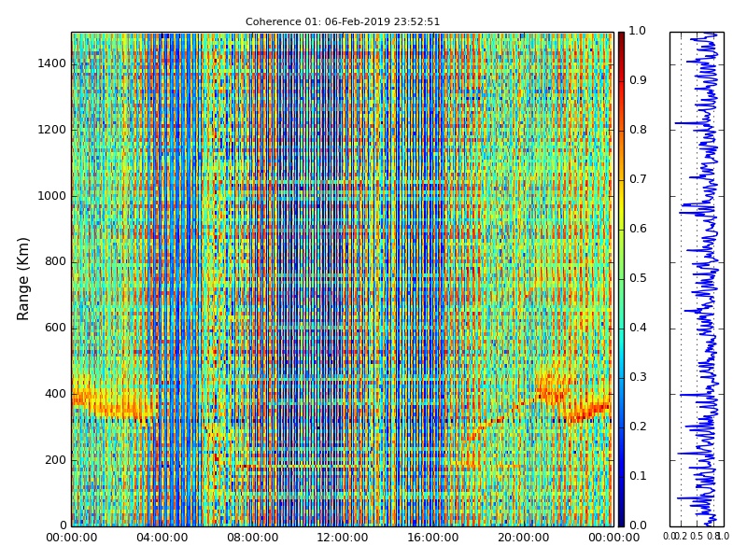Click the 0.6 colorbar tick label

tap(638, 229)
